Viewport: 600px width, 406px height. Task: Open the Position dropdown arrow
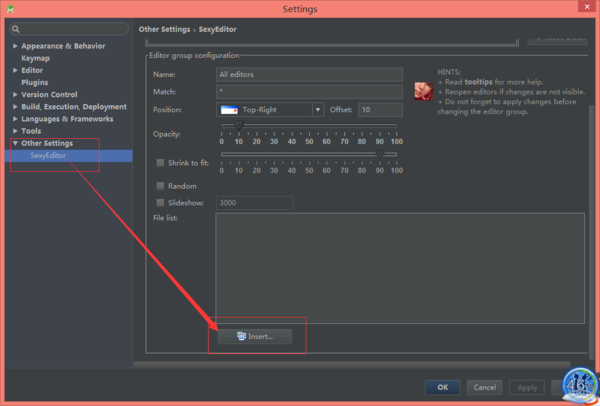tap(318, 109)
